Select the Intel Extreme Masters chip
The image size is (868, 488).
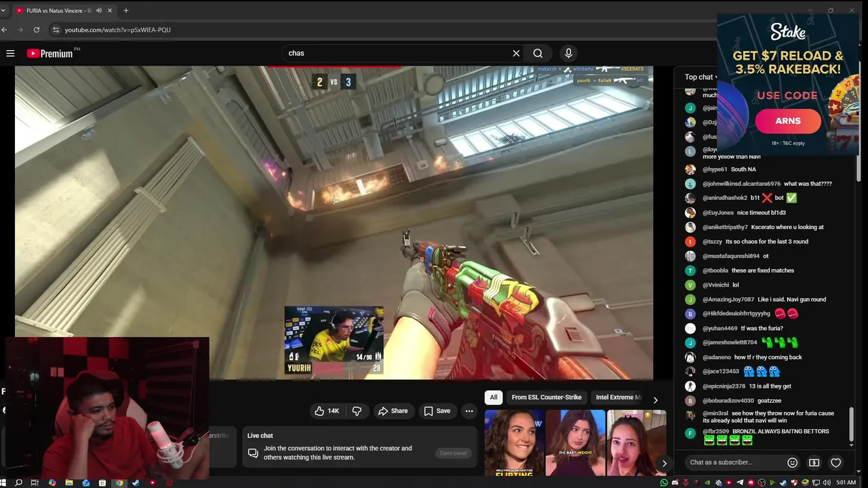click(x=618, y=397)
